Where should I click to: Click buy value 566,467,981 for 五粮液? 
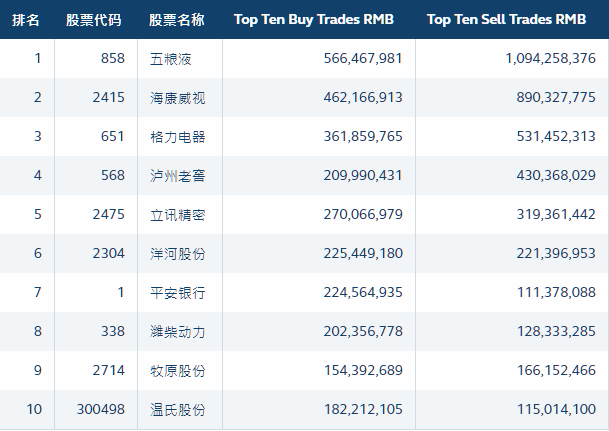click(363, 59)
